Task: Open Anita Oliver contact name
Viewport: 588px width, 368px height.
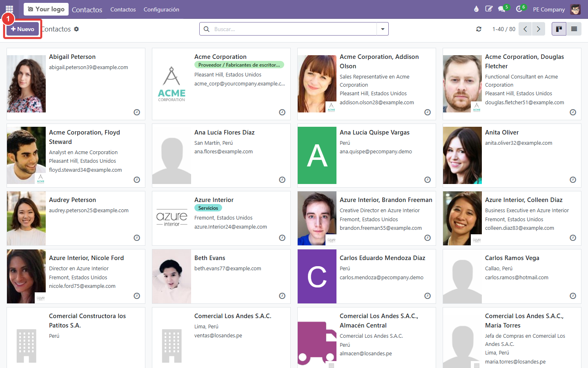Action: (502, 132)
